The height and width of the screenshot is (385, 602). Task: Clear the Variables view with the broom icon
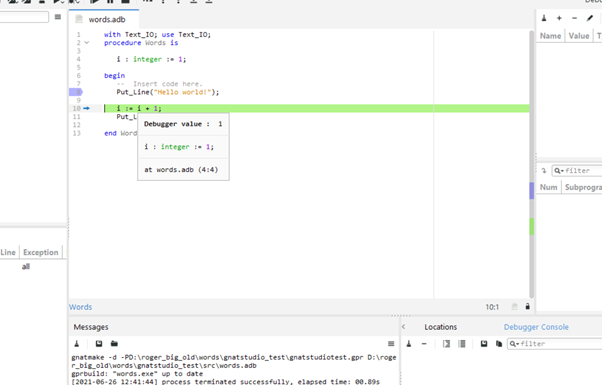[544, 18]
